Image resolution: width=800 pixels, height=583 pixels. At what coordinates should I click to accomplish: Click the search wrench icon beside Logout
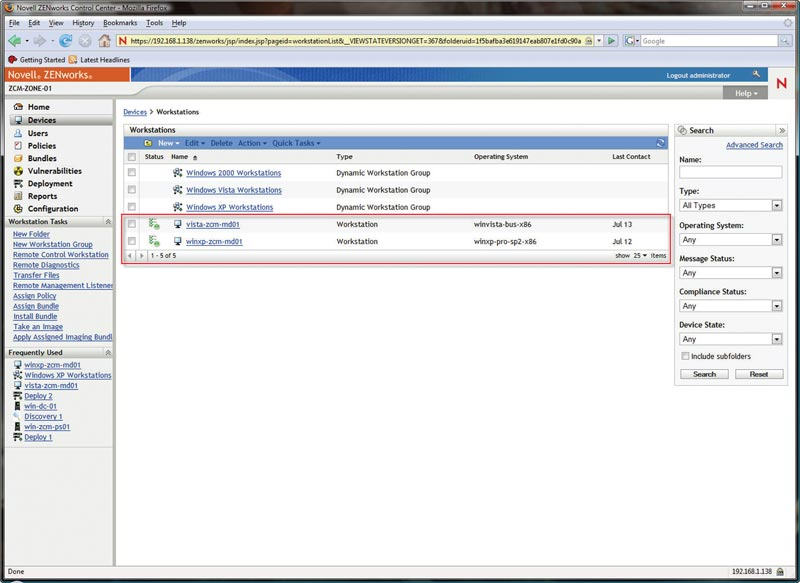(x=756, y=74)
